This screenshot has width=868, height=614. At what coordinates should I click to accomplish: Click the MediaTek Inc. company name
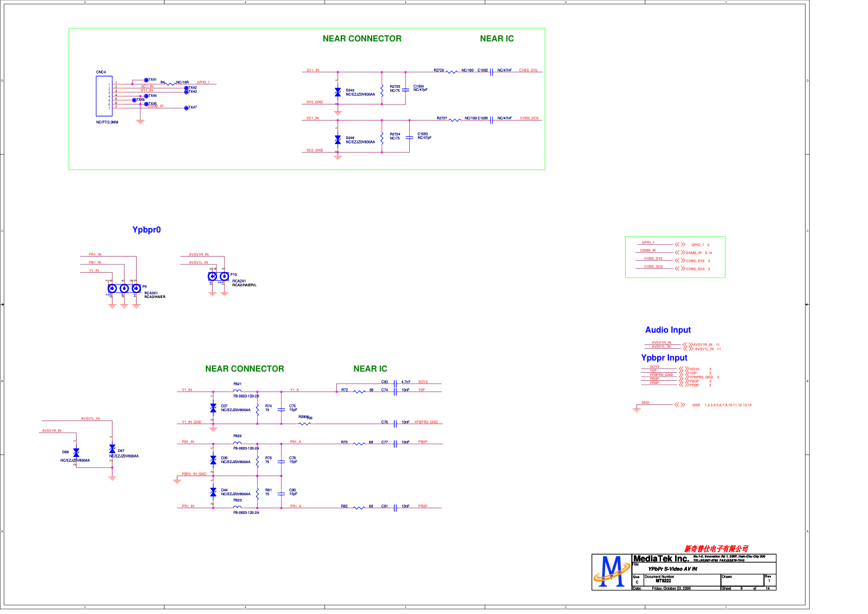tap(662, 559)
